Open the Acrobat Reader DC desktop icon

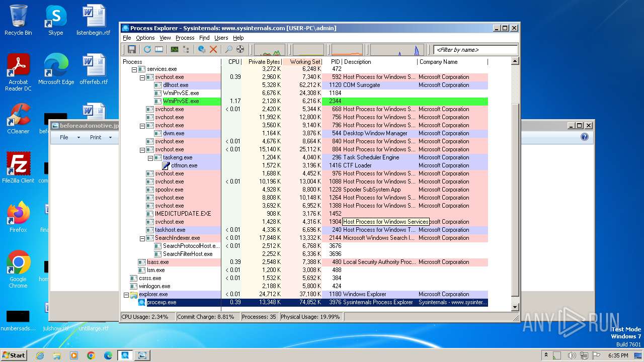click(18, 73)
